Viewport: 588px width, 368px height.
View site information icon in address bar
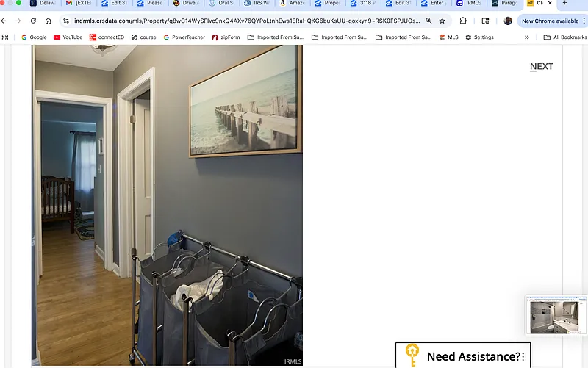coord(66,21)
